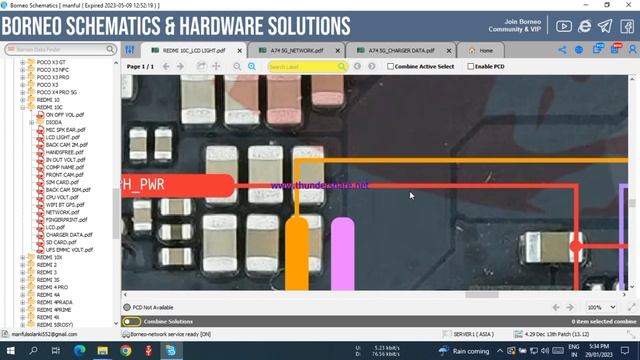Click the zoom out magnifier

[237, 67]
